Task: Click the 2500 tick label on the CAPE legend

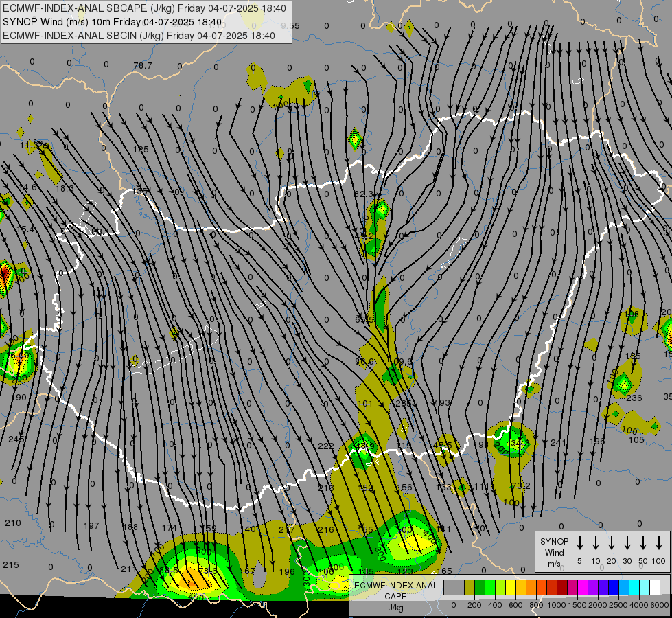Action: (618, 605)
